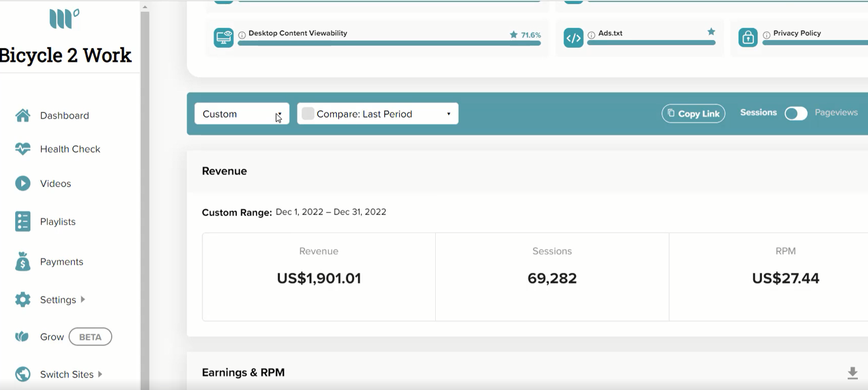
Task: Click 71.6% viewability score
Action: point(531,35)
